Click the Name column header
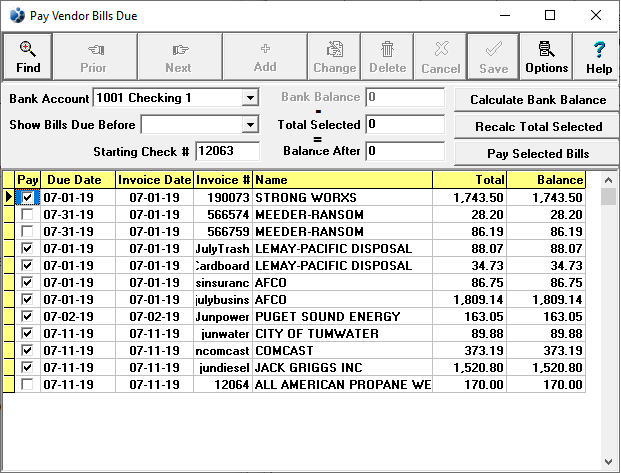Screen dimensions: 621x473 pyautogui.click(x=341, y=180)
